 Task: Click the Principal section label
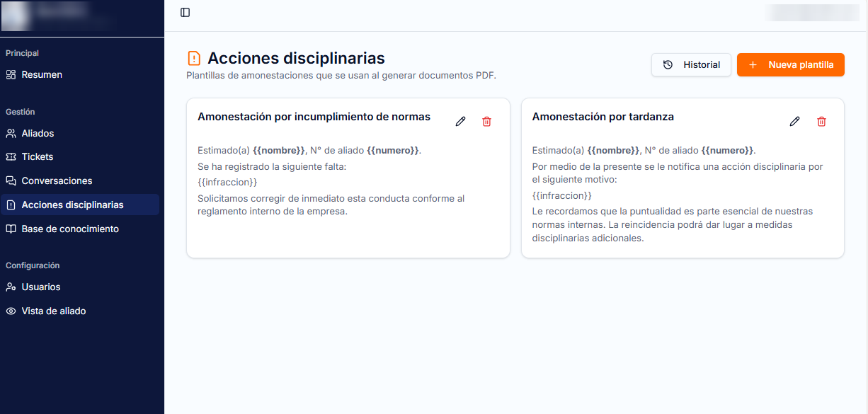[x=22, y=53]
